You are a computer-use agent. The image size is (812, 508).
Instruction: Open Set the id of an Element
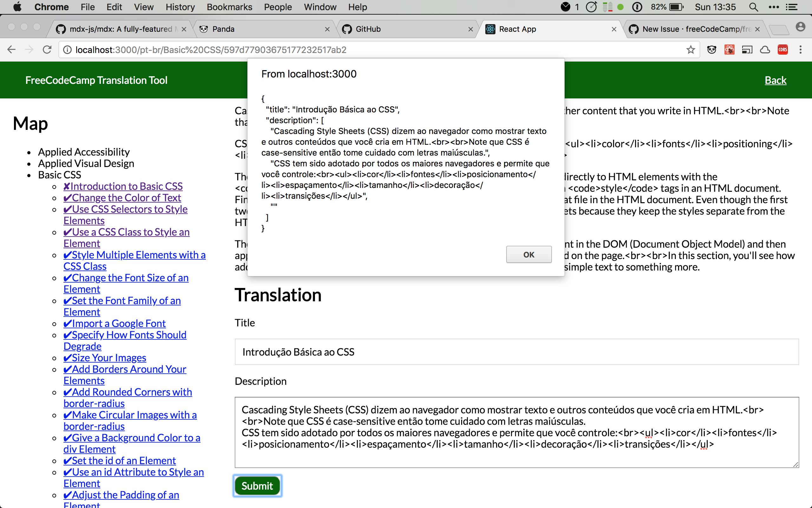120,460
